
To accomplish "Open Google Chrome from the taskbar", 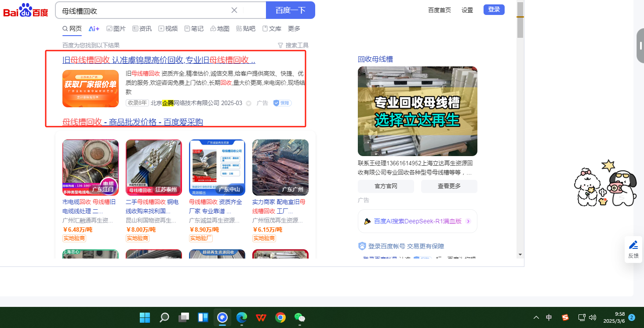I will [x=280, y=317].
